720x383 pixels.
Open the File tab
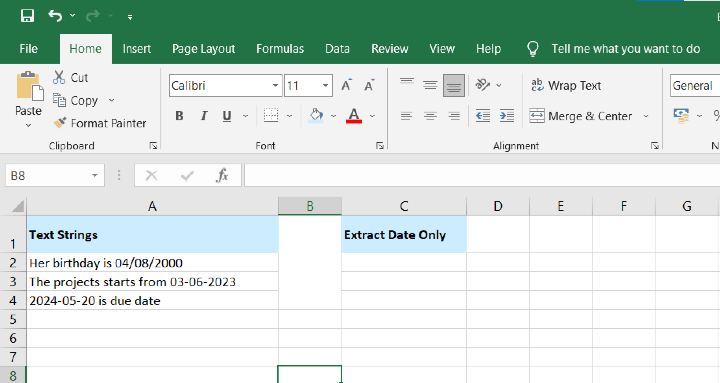point(28,49)
